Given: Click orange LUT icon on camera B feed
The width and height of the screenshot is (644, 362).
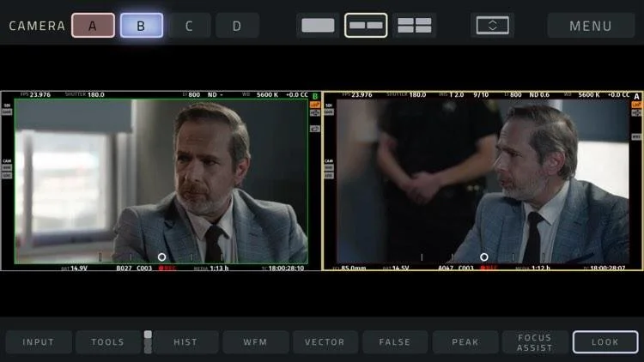Looking at the screenshot, I should point(315,105).
